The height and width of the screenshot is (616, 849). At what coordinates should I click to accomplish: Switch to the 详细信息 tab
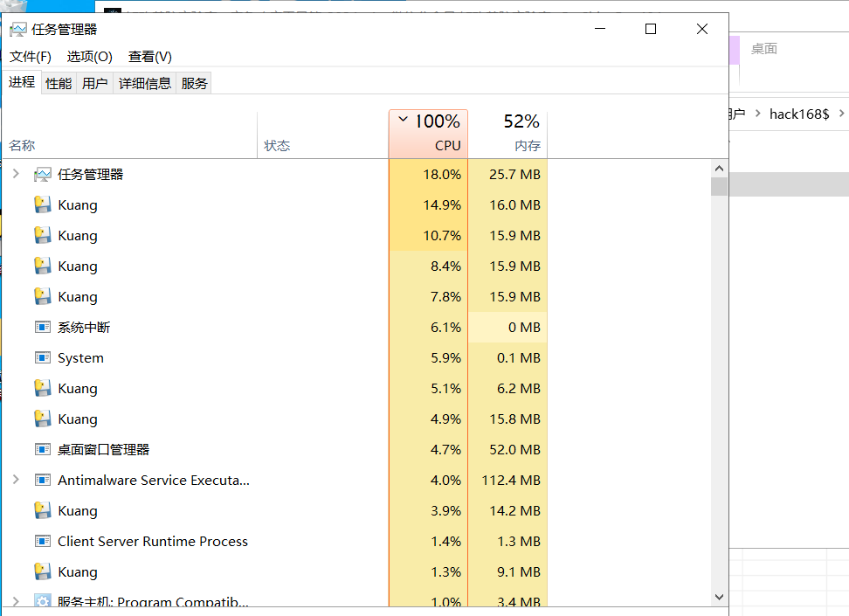(145, 83)
